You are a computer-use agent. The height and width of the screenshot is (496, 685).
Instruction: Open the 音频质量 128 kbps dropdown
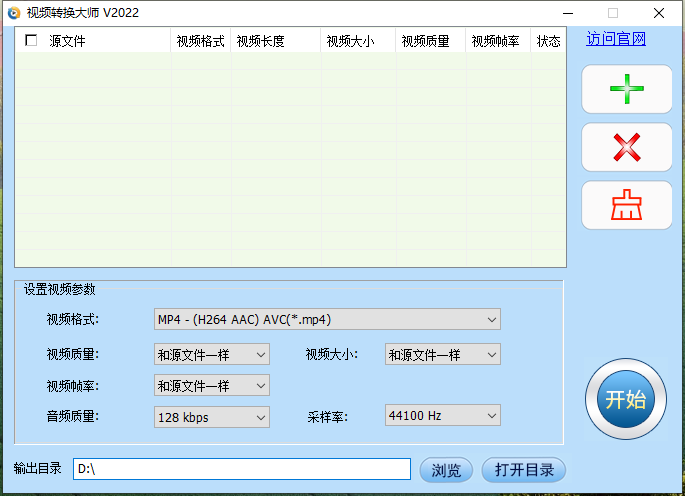click(212, 416)
